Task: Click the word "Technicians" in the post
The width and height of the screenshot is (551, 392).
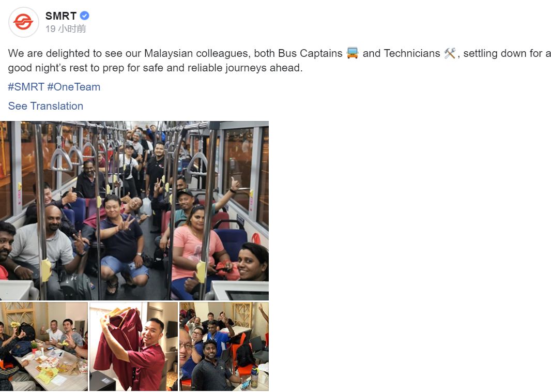Action: (412, 53)
